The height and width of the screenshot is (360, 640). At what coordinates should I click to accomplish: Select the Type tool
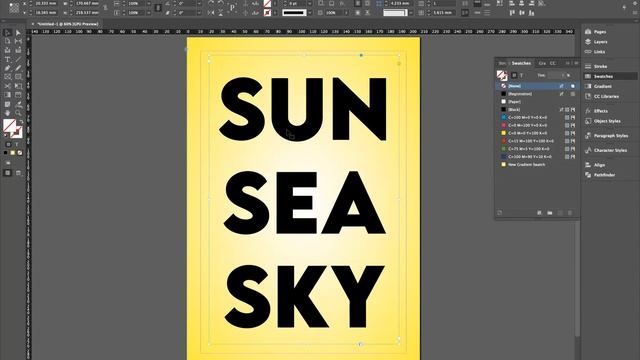click(7, 59)
